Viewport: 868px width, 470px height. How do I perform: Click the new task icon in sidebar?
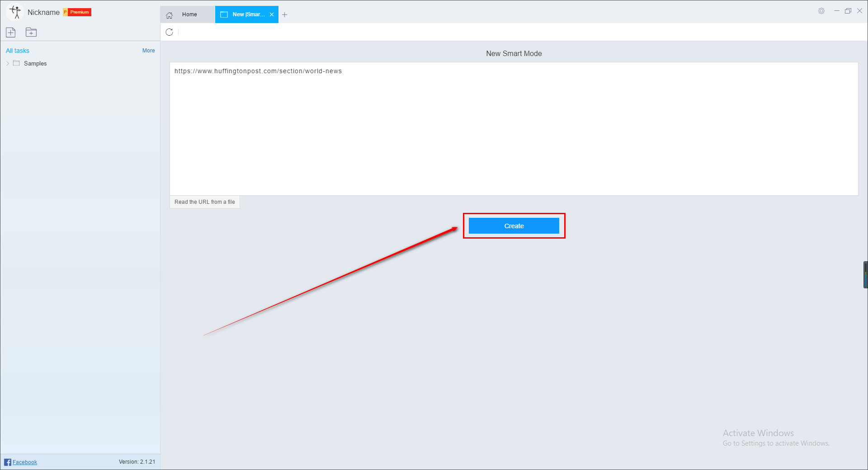click(x=11, y=32)
